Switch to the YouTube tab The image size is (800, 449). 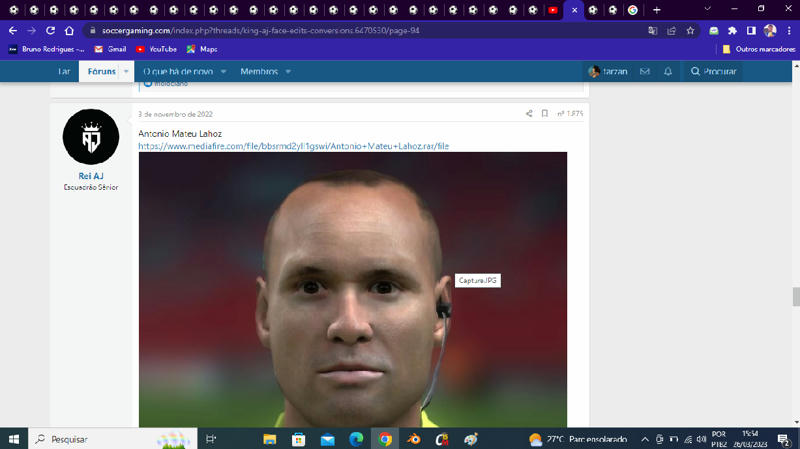pyautogui.click(x=553, y=10)
